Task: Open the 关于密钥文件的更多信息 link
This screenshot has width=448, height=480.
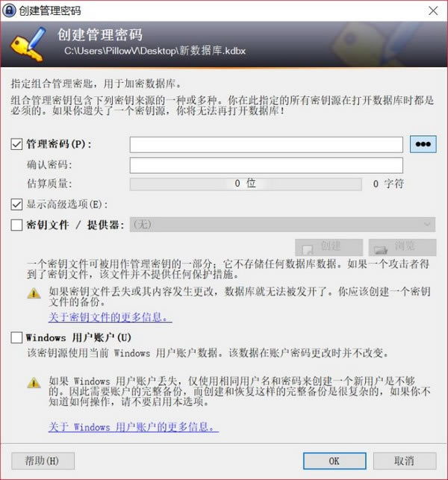Action: (111, 317)
